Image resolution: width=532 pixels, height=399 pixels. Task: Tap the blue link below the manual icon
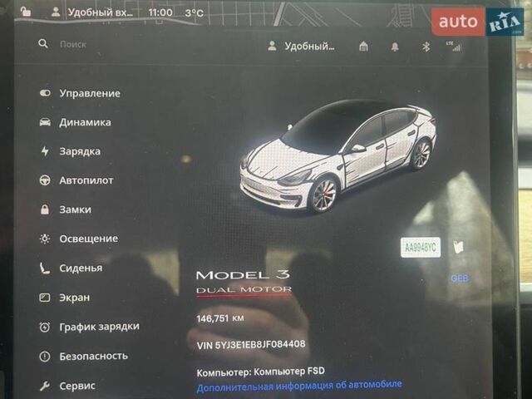coord(460,278)
